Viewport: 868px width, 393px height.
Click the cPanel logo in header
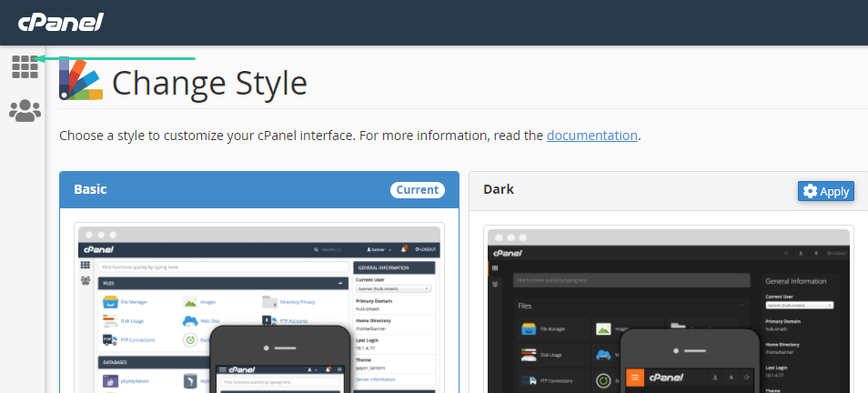tap(61, 23)
